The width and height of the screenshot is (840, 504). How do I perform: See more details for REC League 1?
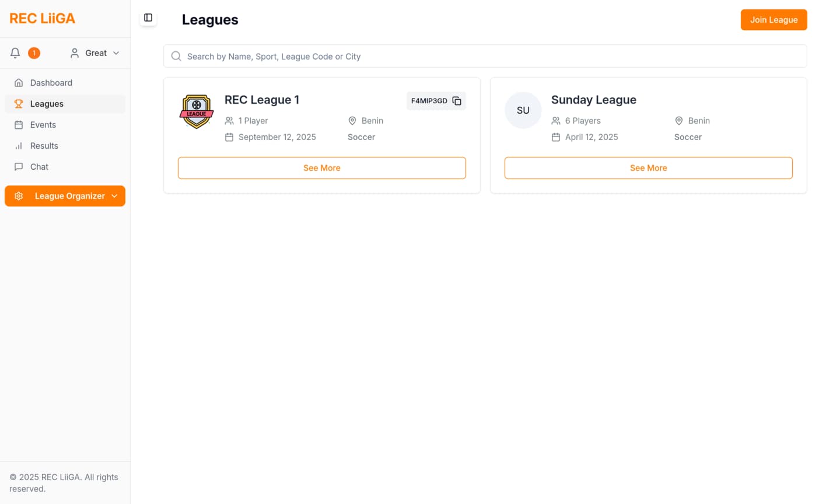click(x=321, y=168)
